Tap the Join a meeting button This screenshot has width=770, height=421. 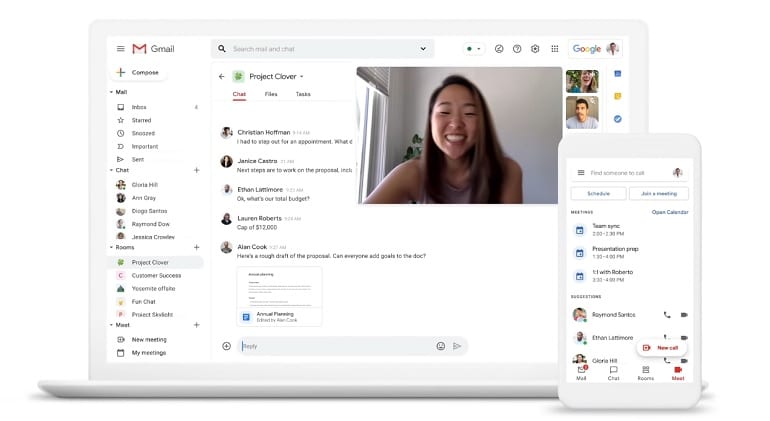(x=658, y=193)
